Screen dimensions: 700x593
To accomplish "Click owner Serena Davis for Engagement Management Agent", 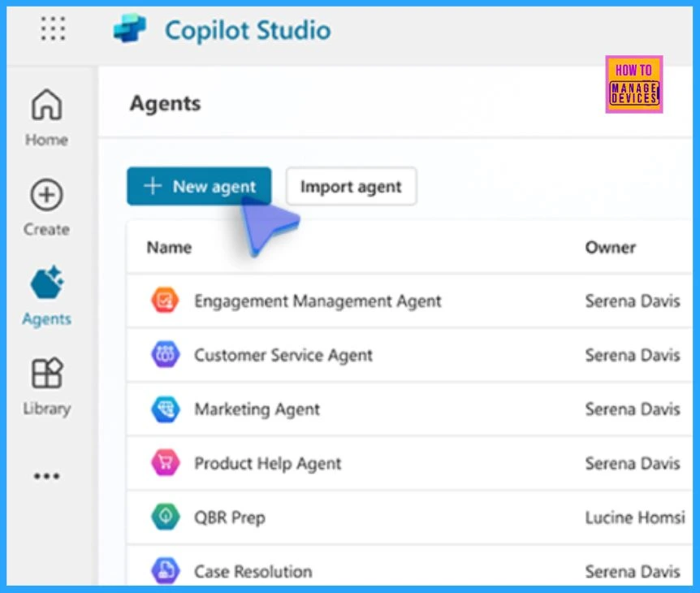I will point(633,301).
